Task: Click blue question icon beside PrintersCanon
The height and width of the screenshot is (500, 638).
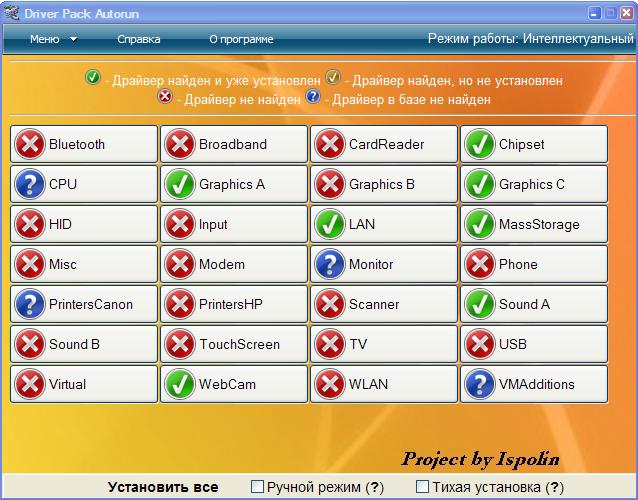Action: (x=30, y=304)
